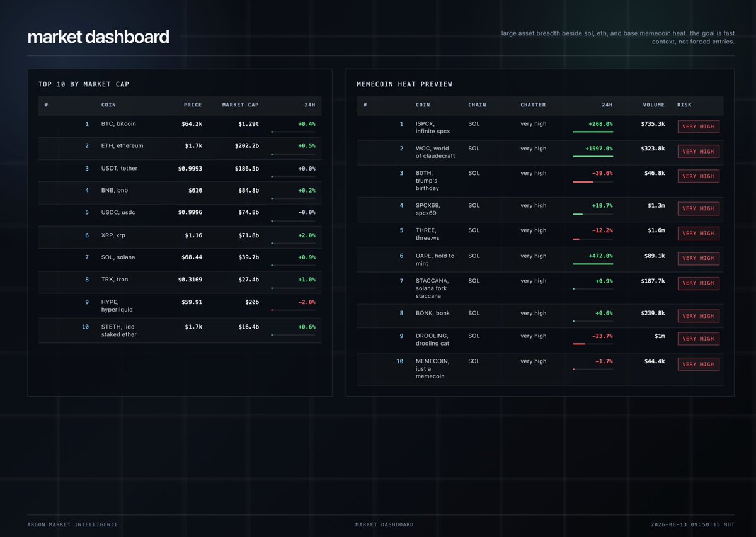The height and width of the screenshot is (537, 756).
Task: Click the CHAIN column header
Action: pos(478,105)
